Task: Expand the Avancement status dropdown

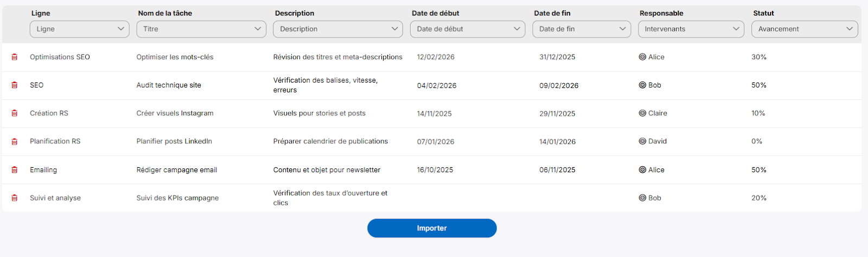Action: point(805,29)
